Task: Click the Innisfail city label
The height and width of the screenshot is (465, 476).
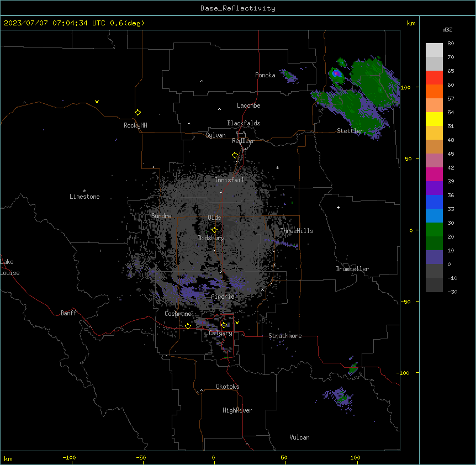Action: [229, 180]
